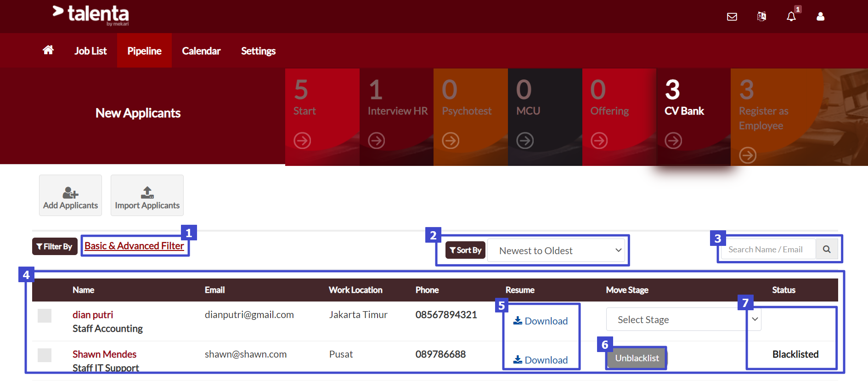Click arrow icon under Register as Employee

pos(748,155)
